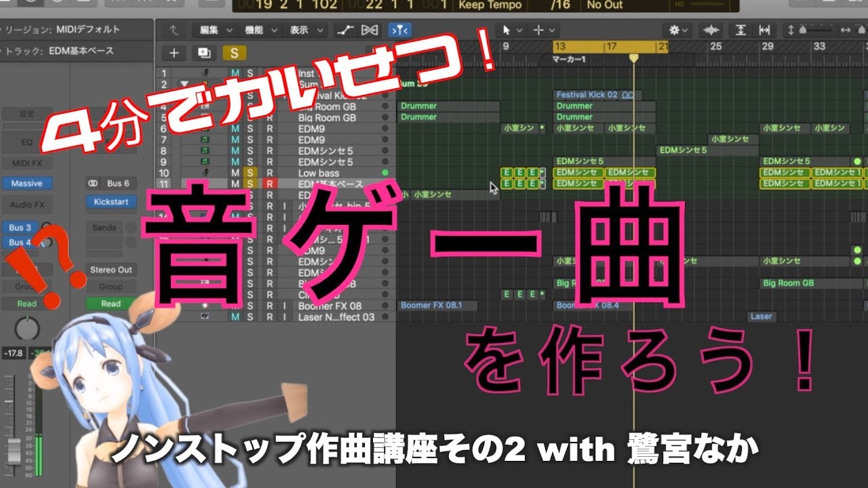The image size is (868, 488).
Task: Open the Kickstart plugin slot
Action: pyautogui.click(x=111, y=202)
